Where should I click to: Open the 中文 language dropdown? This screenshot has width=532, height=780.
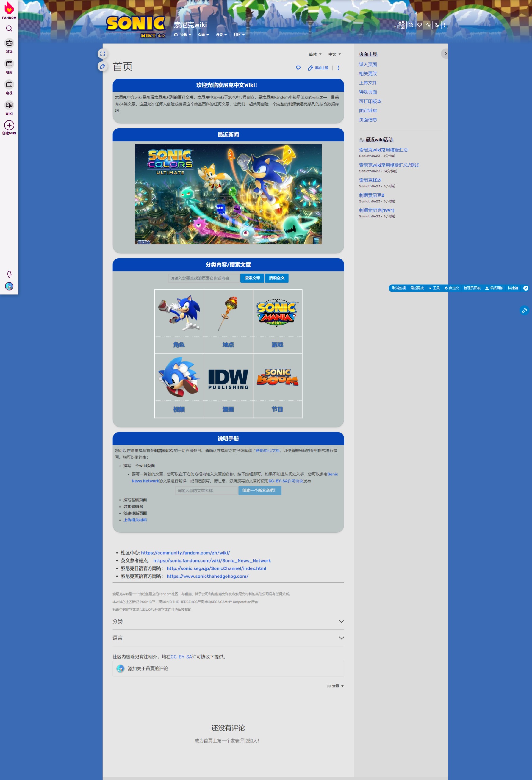click(334, 54)
